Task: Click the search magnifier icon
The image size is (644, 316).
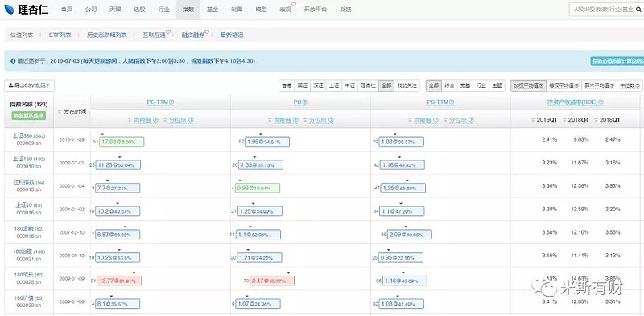Action: (638, 10)
